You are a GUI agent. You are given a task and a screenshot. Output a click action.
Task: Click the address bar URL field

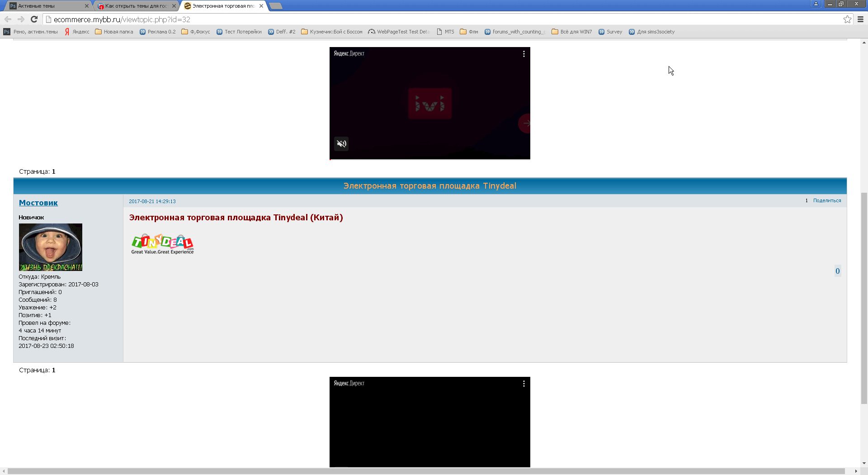pyautogui.click(x=443, y=19)
